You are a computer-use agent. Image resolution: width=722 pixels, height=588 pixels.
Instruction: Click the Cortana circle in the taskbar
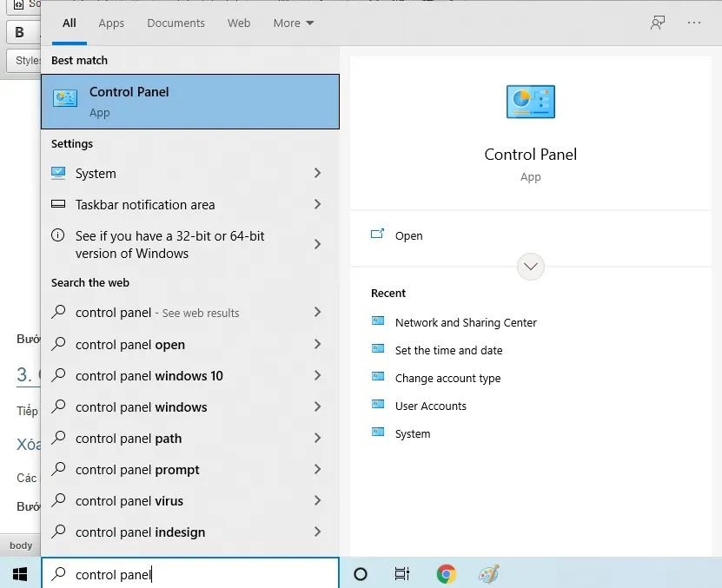360,574
